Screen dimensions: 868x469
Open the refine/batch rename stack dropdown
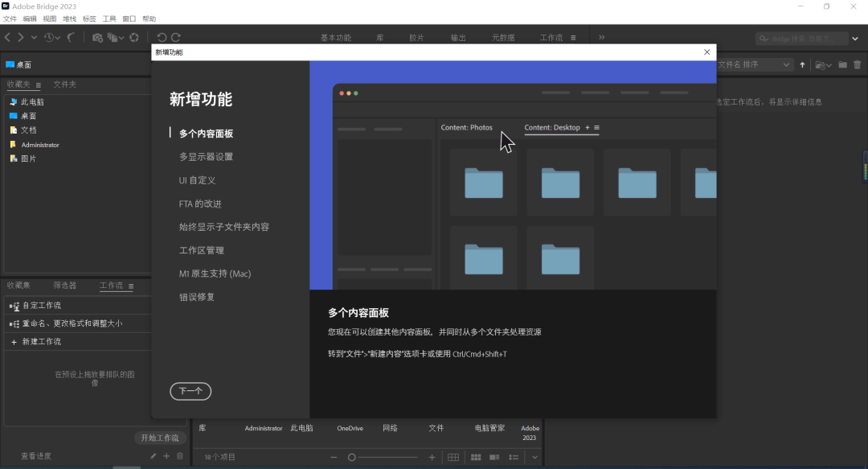(x=115, y=37)
